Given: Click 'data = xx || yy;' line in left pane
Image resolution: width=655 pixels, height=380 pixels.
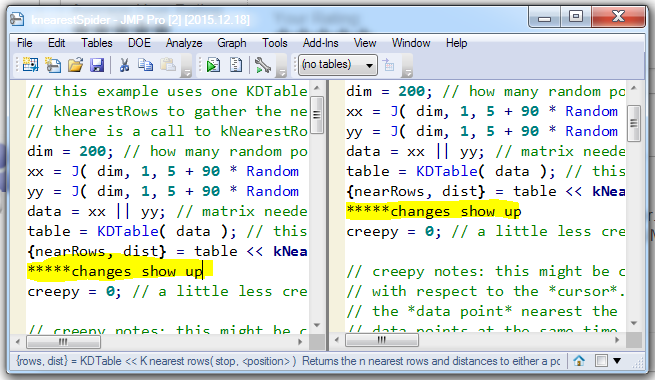Looking at the screenshot, I should [167, 211].
